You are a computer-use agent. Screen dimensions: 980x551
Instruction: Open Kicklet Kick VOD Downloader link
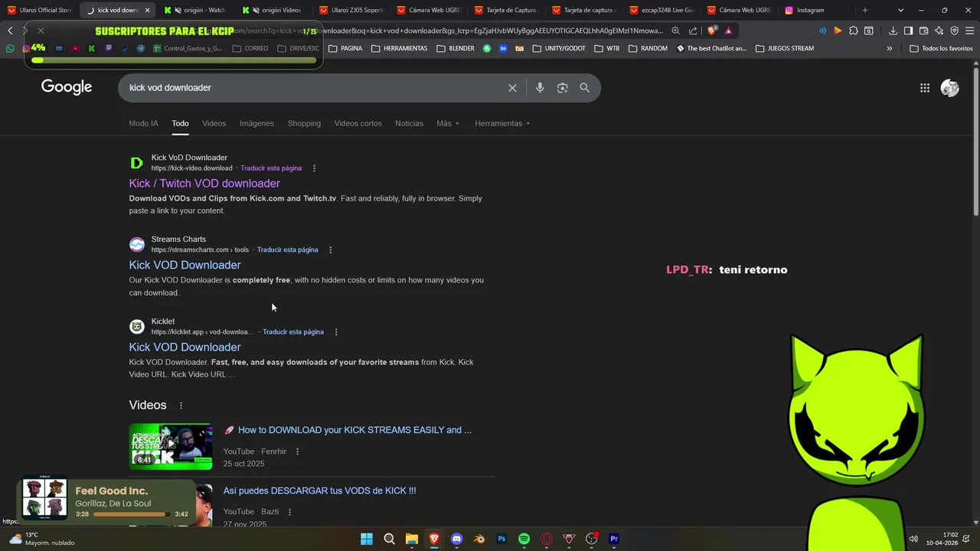pyautogui.click(x=185, y=347)
